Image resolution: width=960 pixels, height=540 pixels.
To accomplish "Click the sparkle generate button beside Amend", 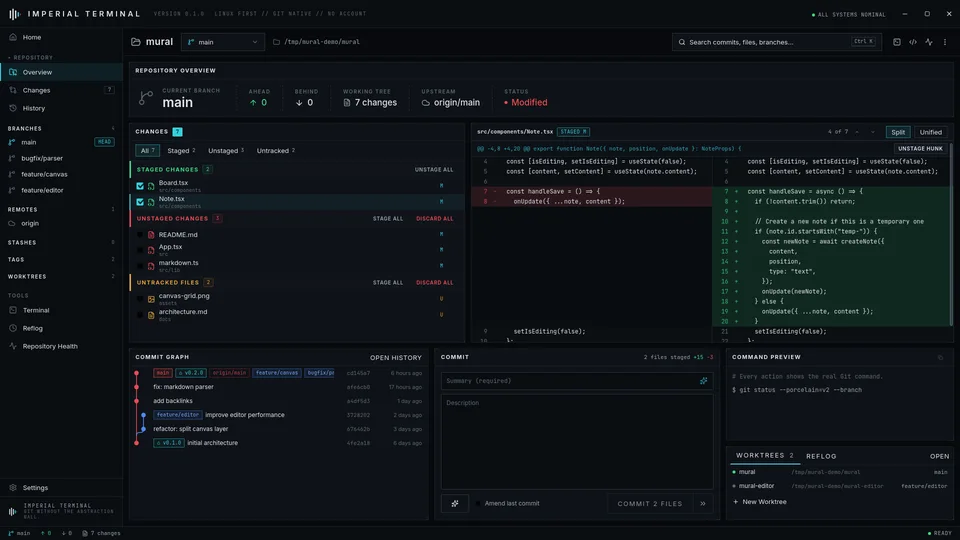I will click(x=455, y=503).
